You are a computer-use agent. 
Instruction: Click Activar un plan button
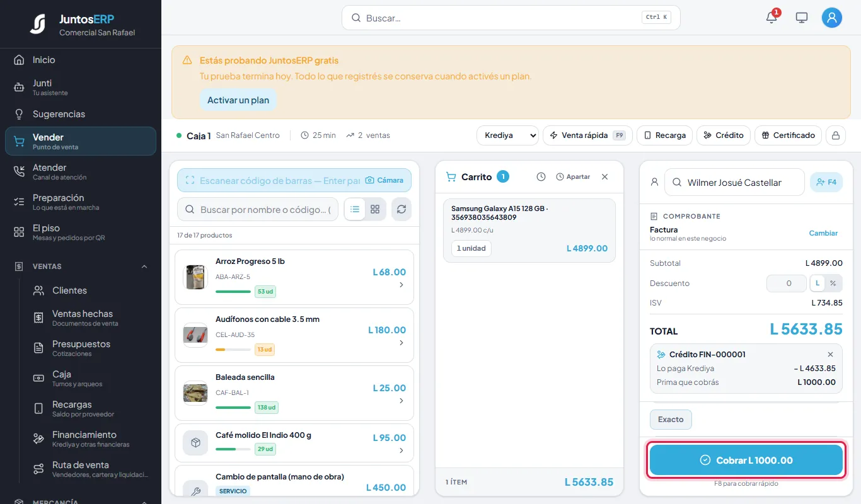238,100
